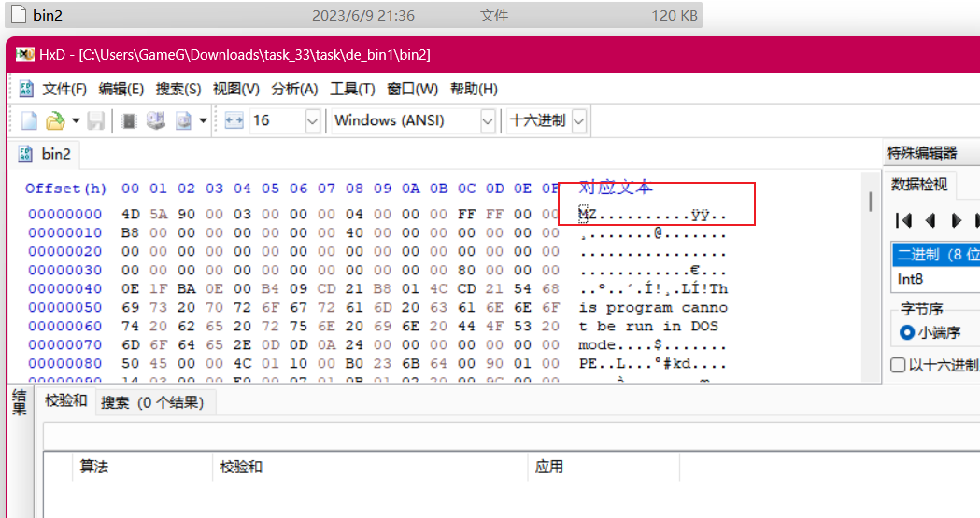Viewport: 980px width, 518px height.
Task: Toggle the 以十六进制 checkbox
Action: point(898,365)
